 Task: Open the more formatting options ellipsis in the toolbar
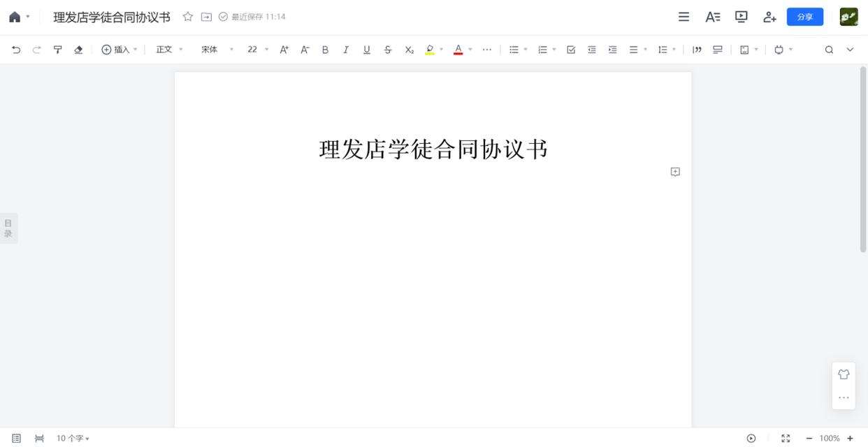coord(487,50)
